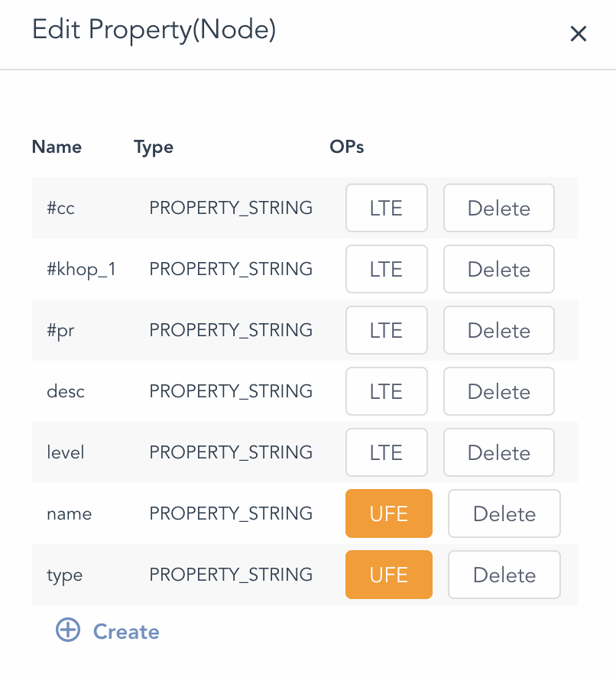Remove the desc property with Delete
This screenshot has width=616, height=677.
click(x=498, y=391)
